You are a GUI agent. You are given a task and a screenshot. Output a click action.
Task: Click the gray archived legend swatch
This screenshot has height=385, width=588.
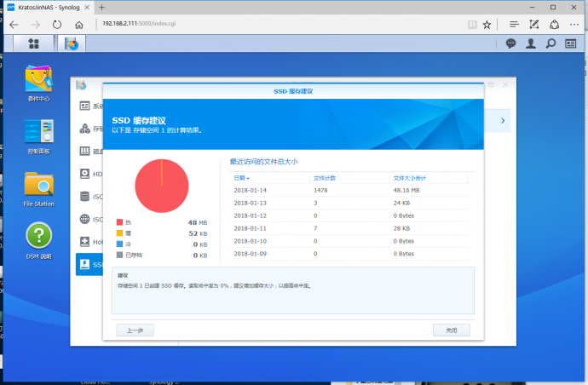(119, 255)
